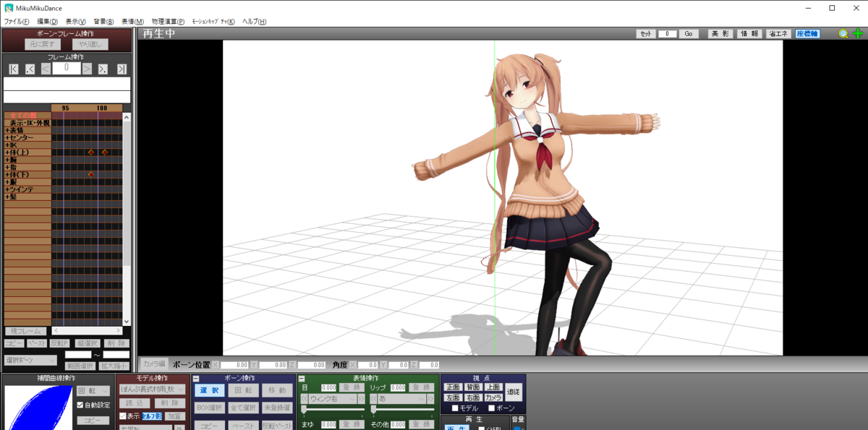868x430 pixels.
Task: Open 編集(D) menu
Action: click(x=46, y=22)
